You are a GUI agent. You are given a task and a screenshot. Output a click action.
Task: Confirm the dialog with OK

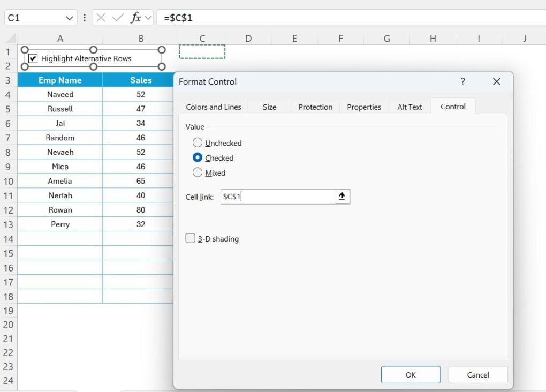[411, 374]
